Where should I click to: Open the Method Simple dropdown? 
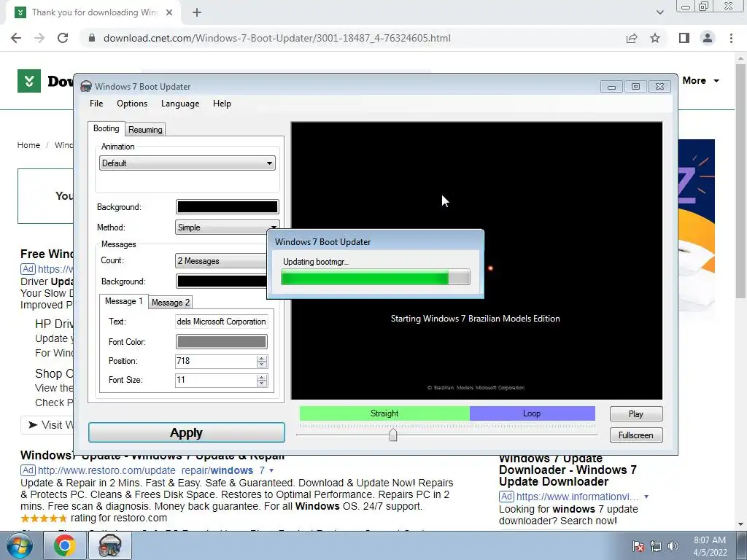click(x=227, y=227)
